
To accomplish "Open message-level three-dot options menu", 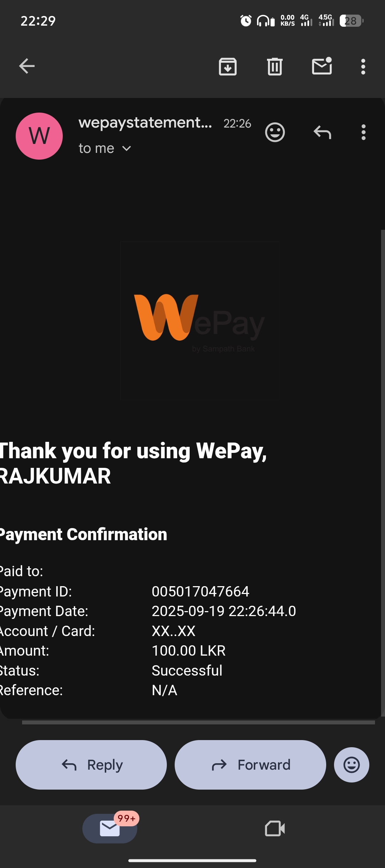I will pyautogui.click(x=364, y=132).
